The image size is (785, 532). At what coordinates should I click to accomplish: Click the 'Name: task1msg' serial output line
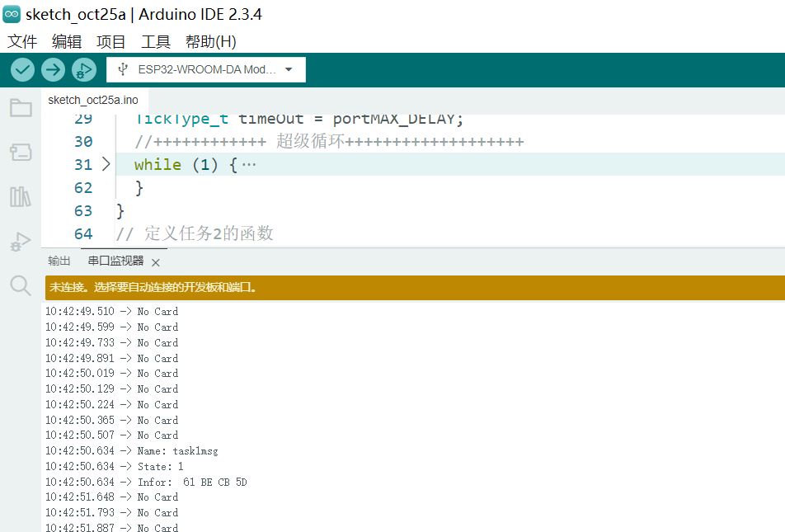tap(132, 451)
